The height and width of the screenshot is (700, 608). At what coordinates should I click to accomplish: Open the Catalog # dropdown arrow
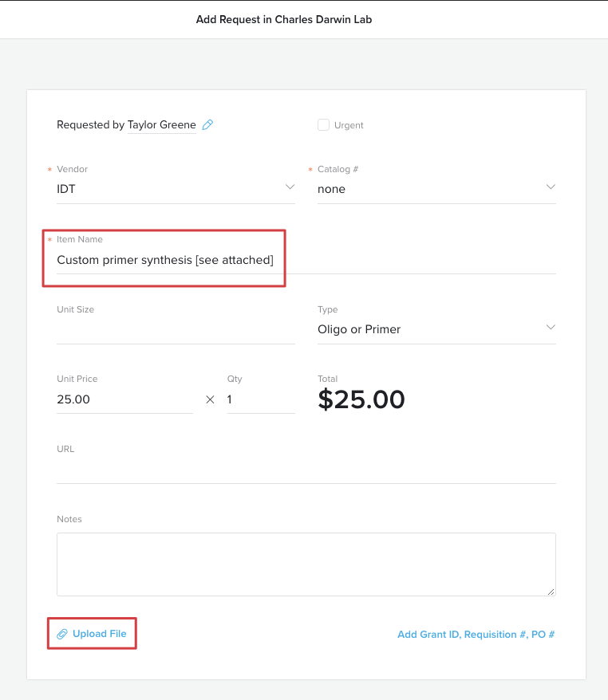pyautogui.click(x=551, y=187)
